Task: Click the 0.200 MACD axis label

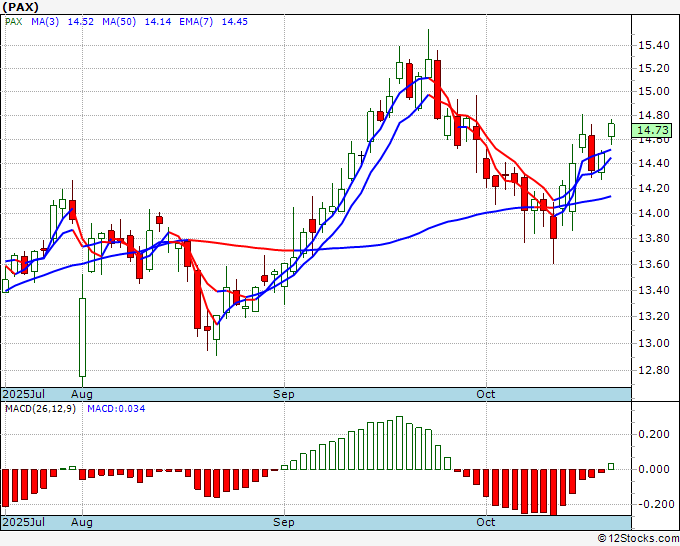Action: point(654,435)
